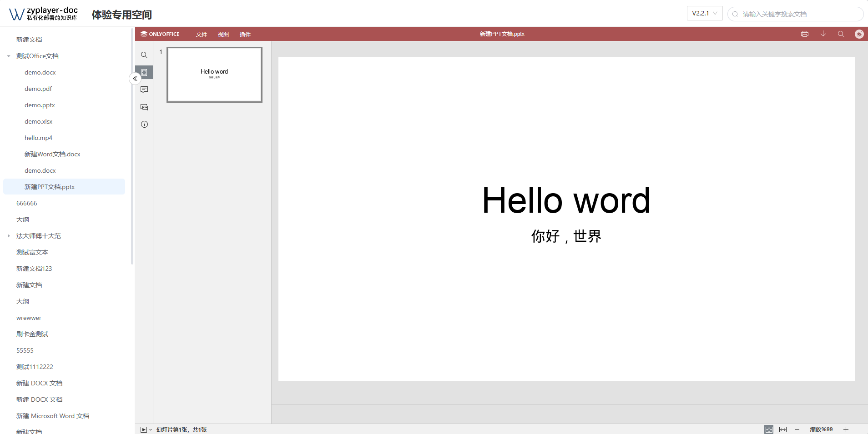The height and width of the screenshot is (434, 868).
Task: Open 新建Word文档.docx in the tree
Action: coord(52,154)
